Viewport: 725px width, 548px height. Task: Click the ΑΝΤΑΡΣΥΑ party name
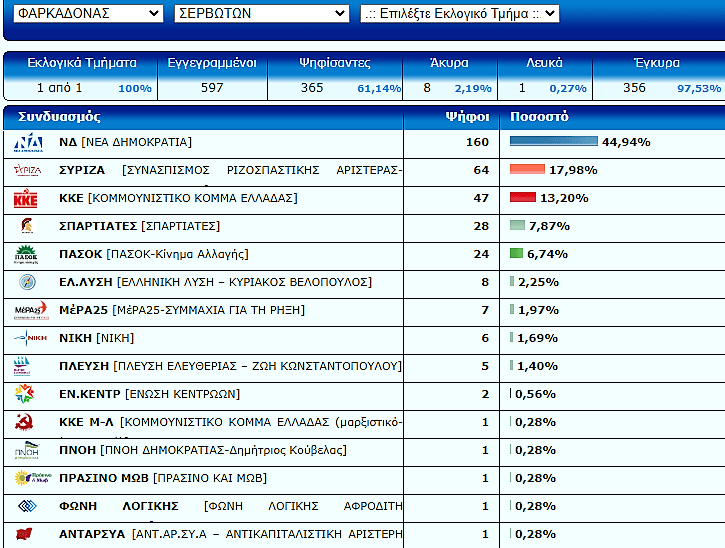click(93, 534)
